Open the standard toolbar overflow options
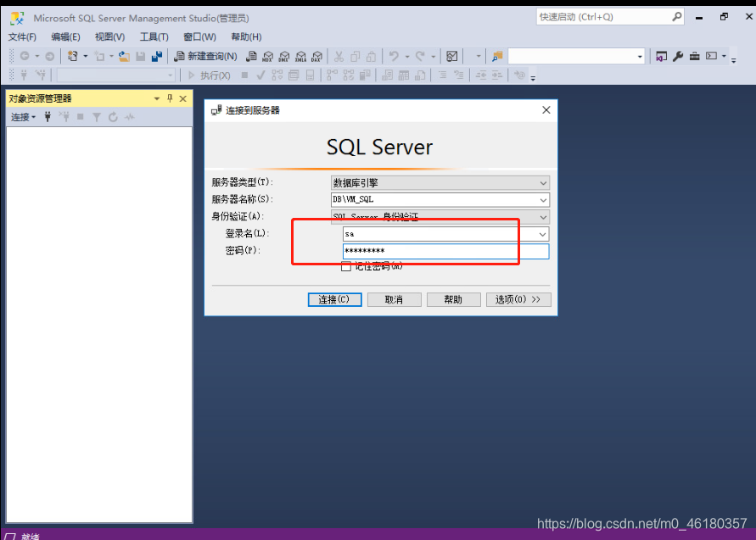This screenshot has width=756, height=540. click(733, 60)
